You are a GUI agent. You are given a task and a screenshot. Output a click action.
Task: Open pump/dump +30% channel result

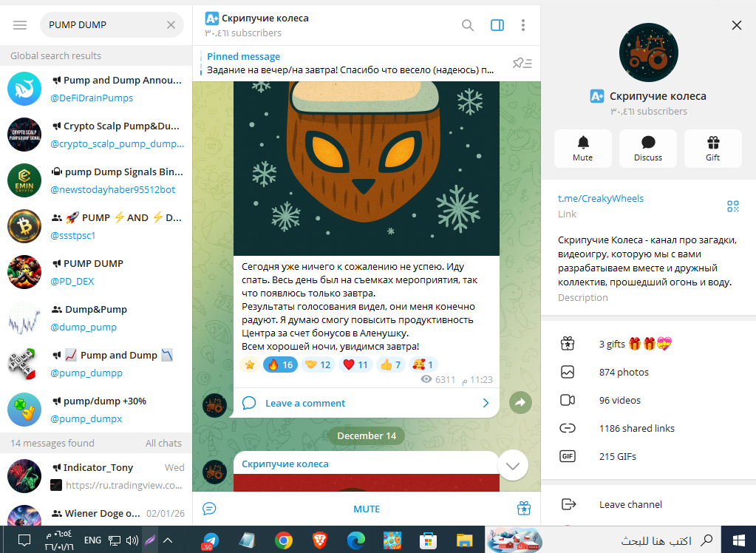point(96,410)
